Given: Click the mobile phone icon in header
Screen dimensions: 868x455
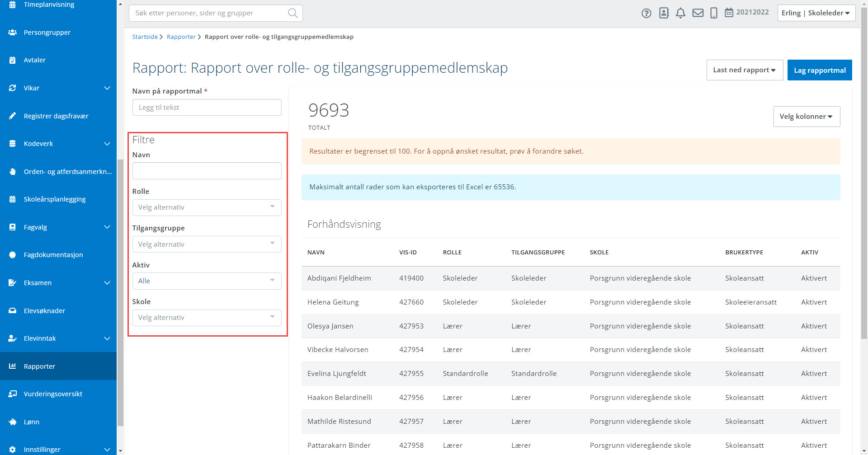Looking at the screenshot, I should tap(714, 13).
